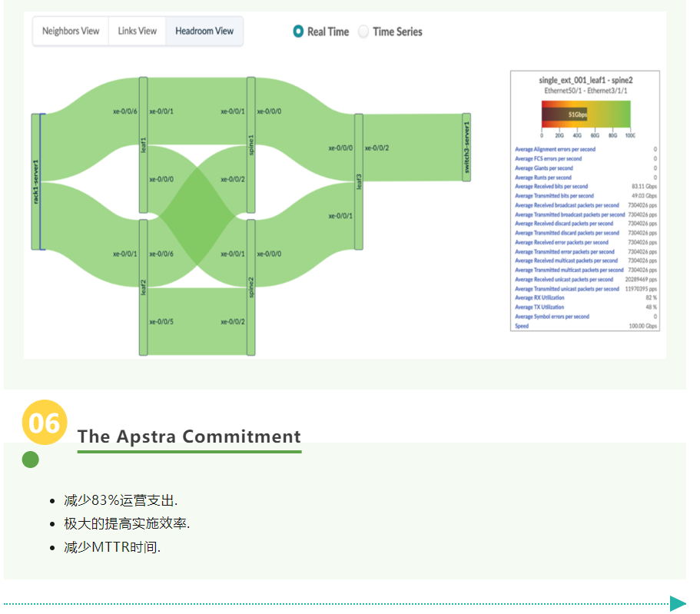Open the Average RX Utilization metric

tap(539, 297)
